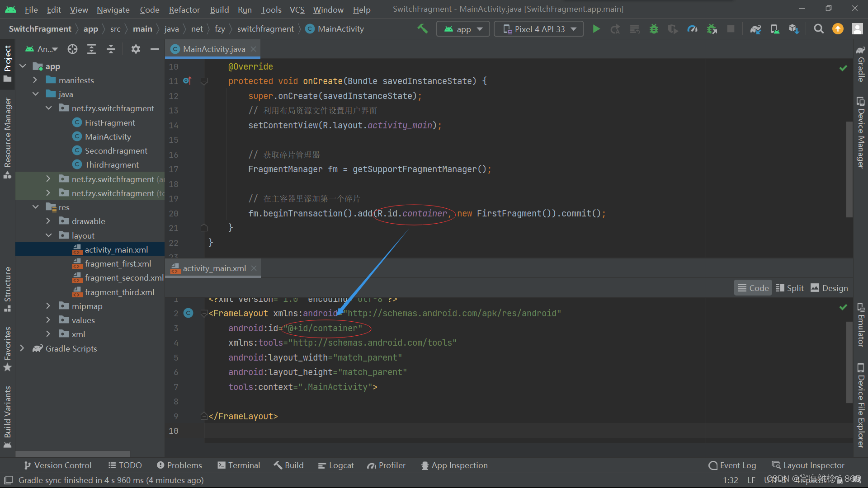
Task: Click the Make Project hammer icon
Action: click(x=422, y=29)
